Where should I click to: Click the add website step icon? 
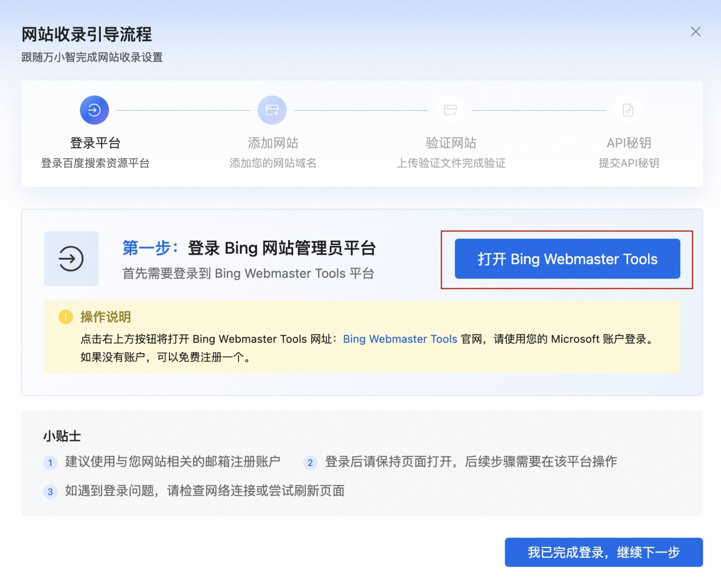click(x=272, y=110)
